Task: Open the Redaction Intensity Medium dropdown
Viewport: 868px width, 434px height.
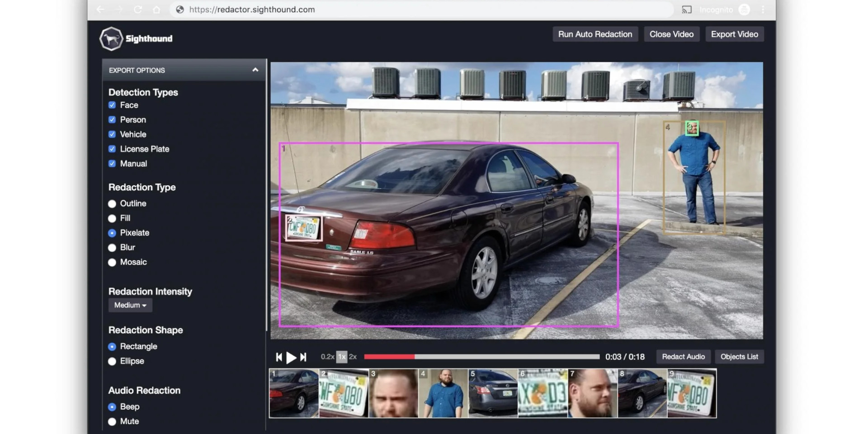Action: click(130, 305)
